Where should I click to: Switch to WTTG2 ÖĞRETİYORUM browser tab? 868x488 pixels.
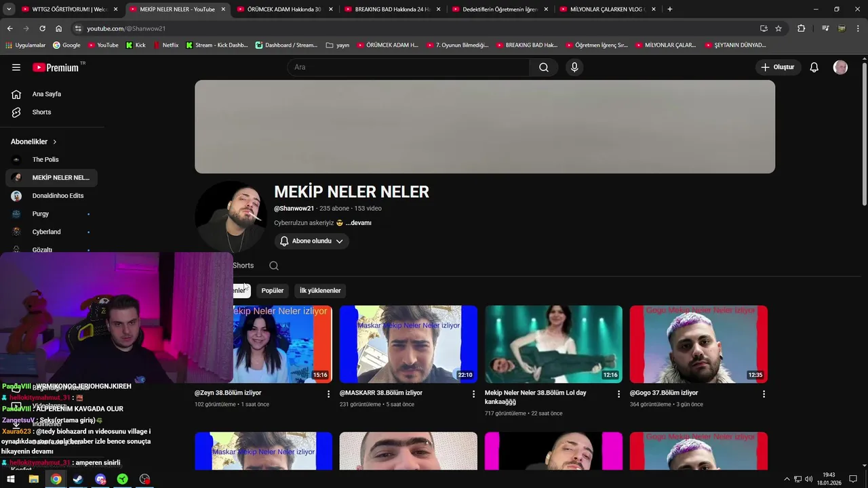[x=70, y=9]
